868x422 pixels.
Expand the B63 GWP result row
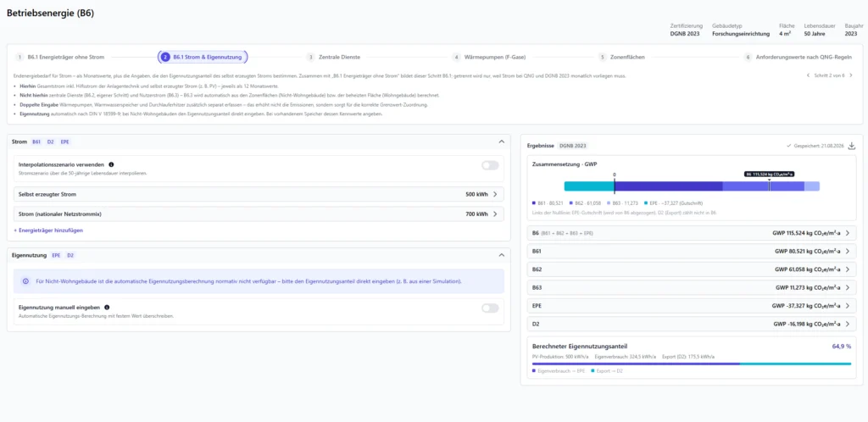(692, 287)
